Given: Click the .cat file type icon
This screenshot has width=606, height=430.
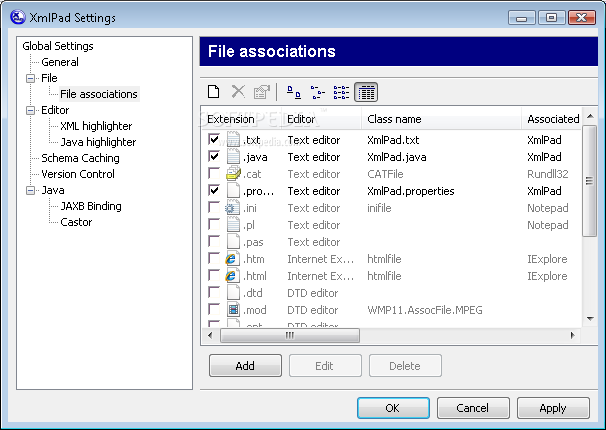Looking at the screenshot, I should tap(233, 173).
